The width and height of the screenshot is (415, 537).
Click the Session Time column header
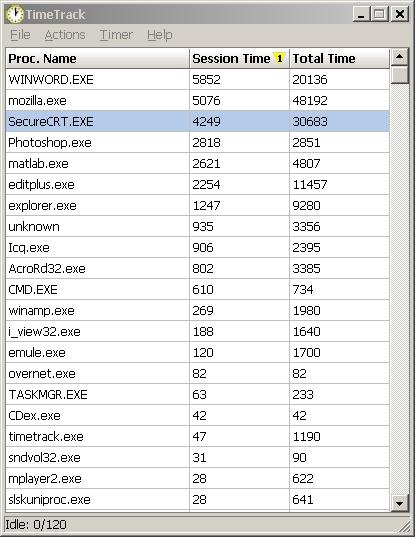tap(239, 59)
